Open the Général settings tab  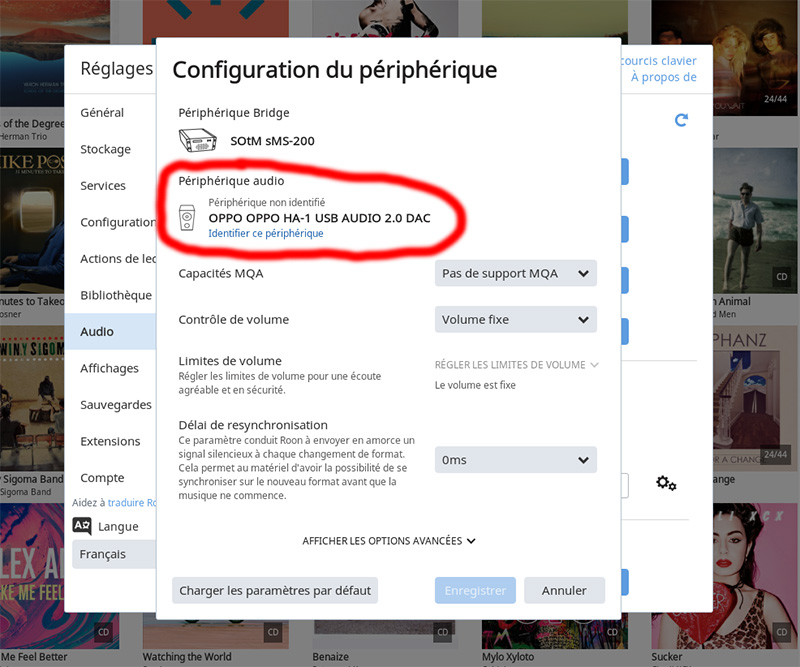[110, 112]
